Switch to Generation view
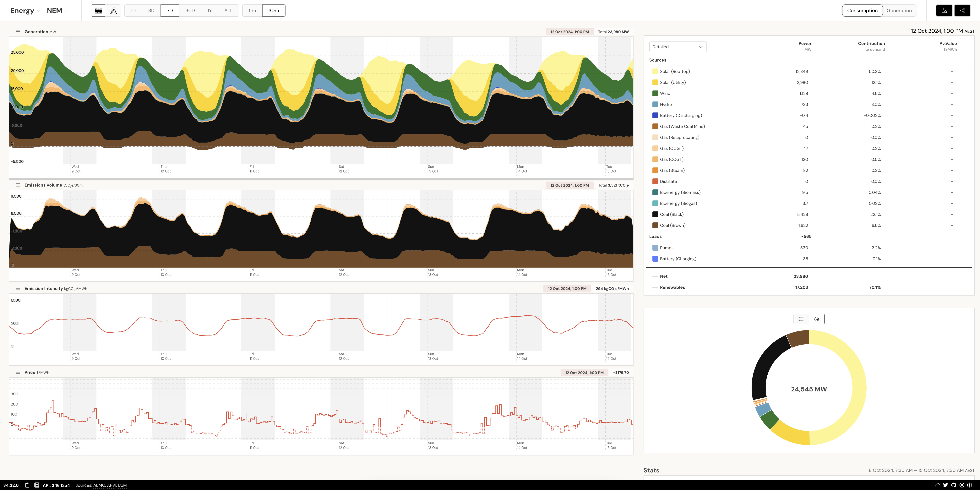 tap(899, 11)
